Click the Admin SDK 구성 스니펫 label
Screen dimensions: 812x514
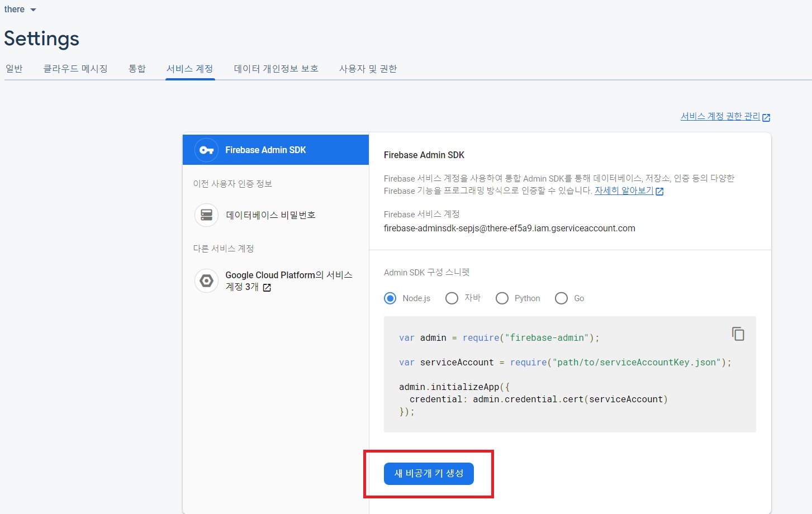[427, 273]
